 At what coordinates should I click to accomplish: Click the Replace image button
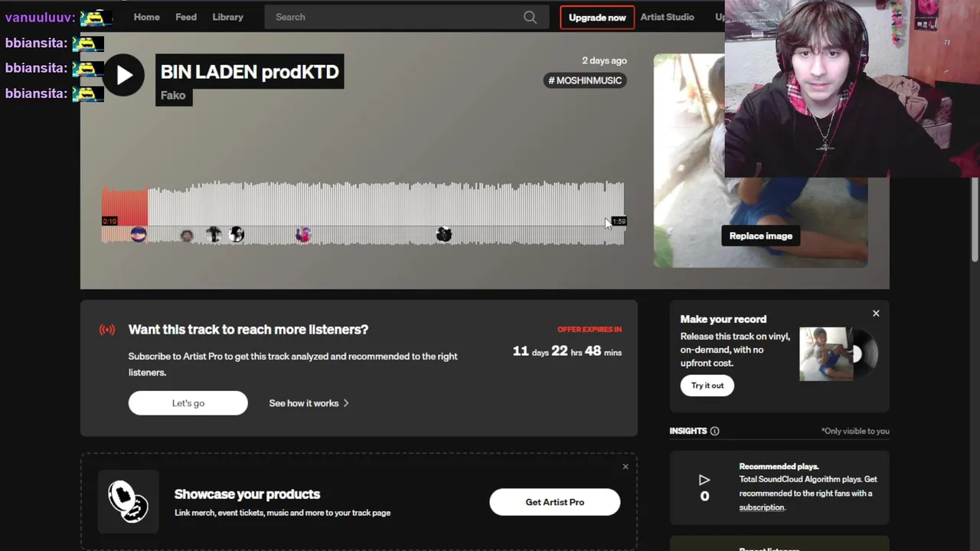760,236
